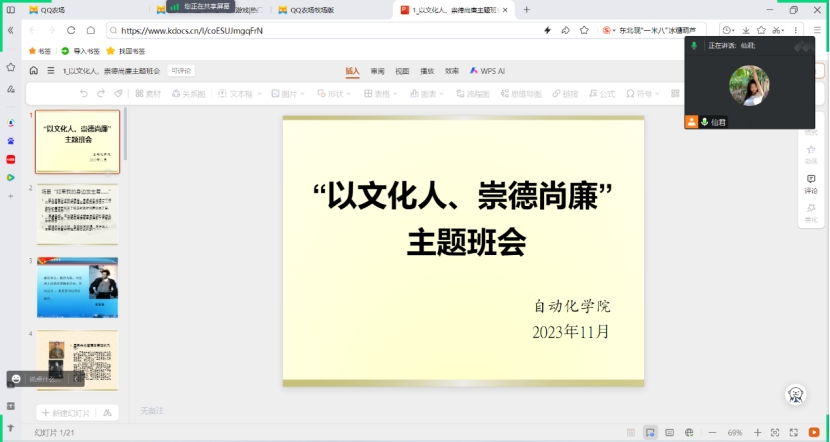Open the WPS AI menu tab
The height and width of the screenshot is (442, 830).
[x=488, y=71]
